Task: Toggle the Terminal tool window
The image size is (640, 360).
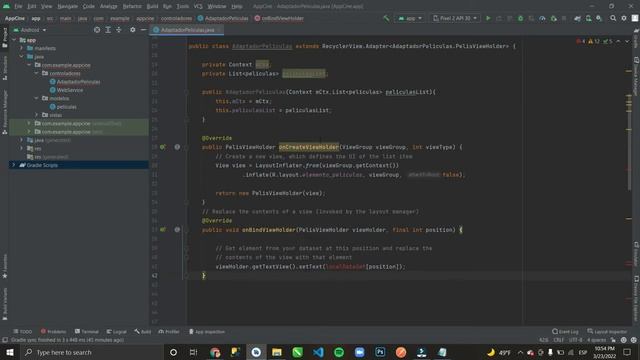Action: click(x=87, y=331)
